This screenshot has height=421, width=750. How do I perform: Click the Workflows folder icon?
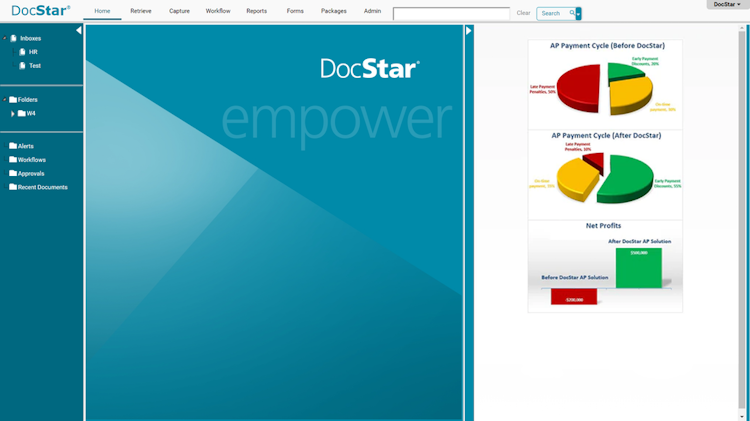coord(13,159)
